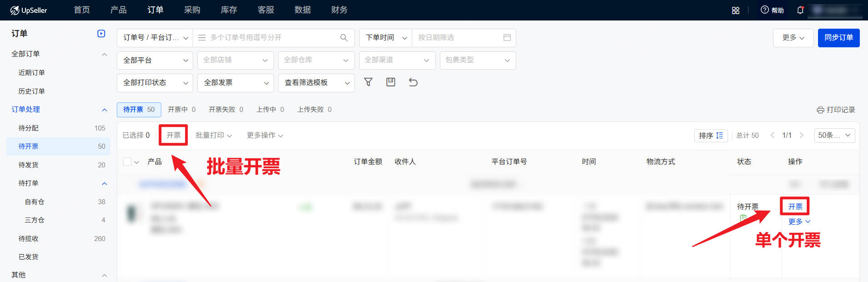Click the 排序 sort button
868x282 pixels.
coord(711,136)
